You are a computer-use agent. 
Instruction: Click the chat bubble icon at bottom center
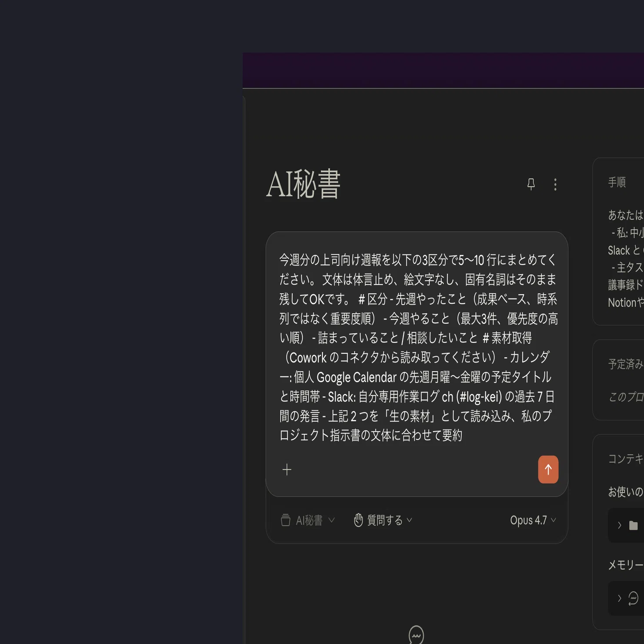coord(416,635)
